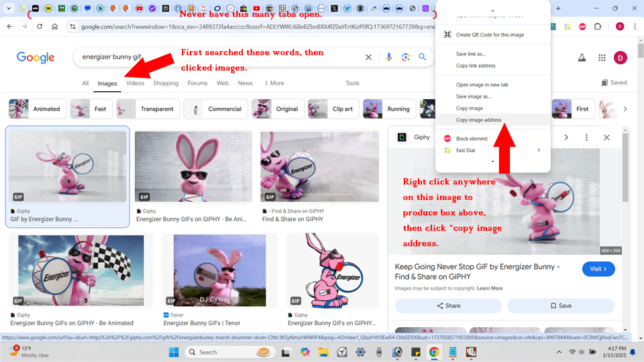This screenshot has width=644, height=362.
Task: Open the notification bell in taskbar
Action: tap(633, 352)
